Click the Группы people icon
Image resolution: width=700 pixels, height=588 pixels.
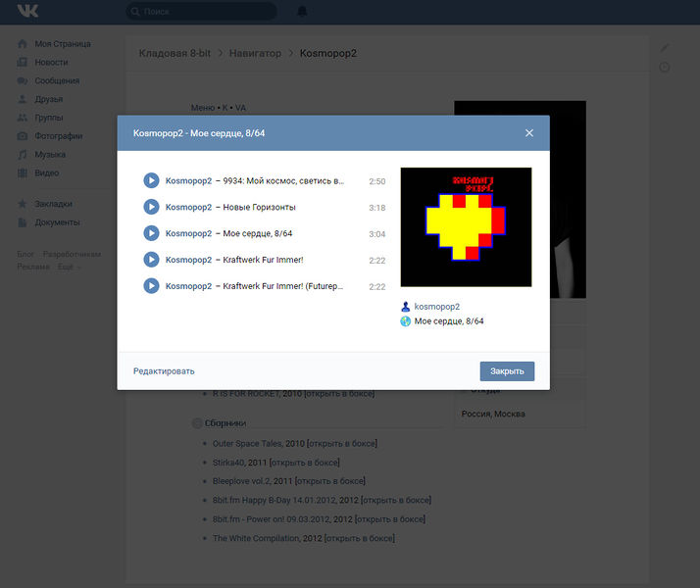tap(23, 118)
